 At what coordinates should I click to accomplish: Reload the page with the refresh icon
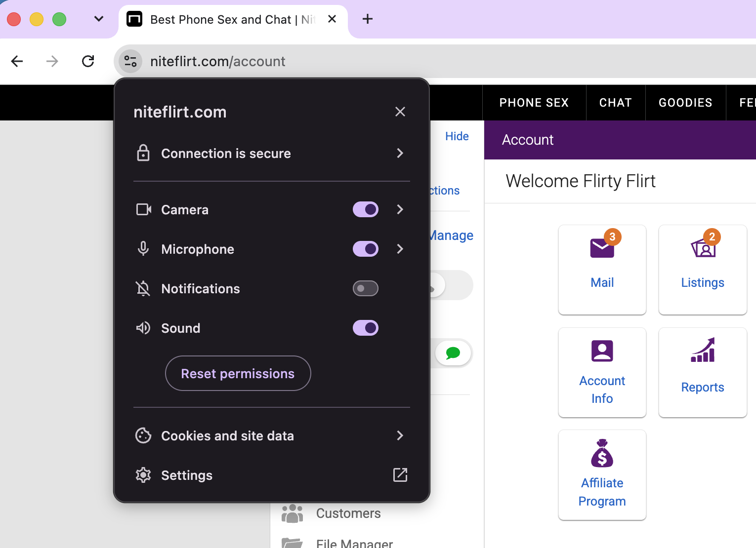tap(88, 61)
